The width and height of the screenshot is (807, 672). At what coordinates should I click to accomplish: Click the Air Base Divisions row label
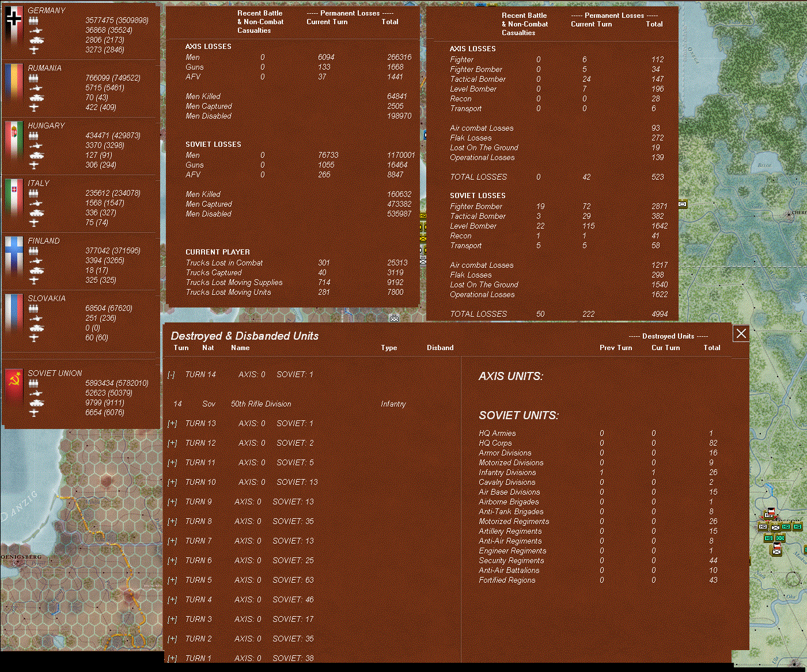click(509, 492)
